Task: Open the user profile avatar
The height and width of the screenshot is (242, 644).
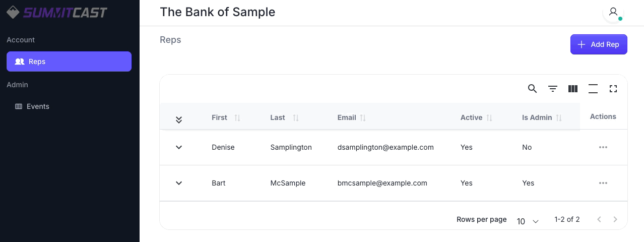Action: pos(613,12)
